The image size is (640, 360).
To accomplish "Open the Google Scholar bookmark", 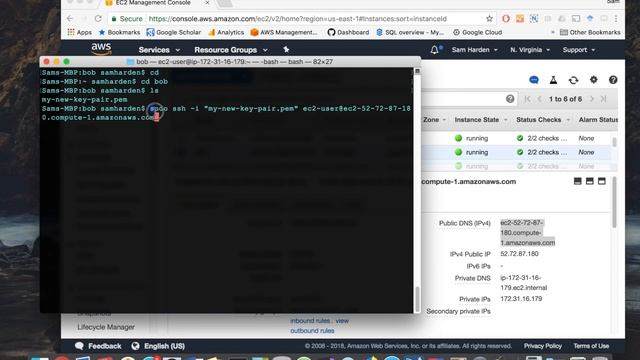I will (173, 32).
